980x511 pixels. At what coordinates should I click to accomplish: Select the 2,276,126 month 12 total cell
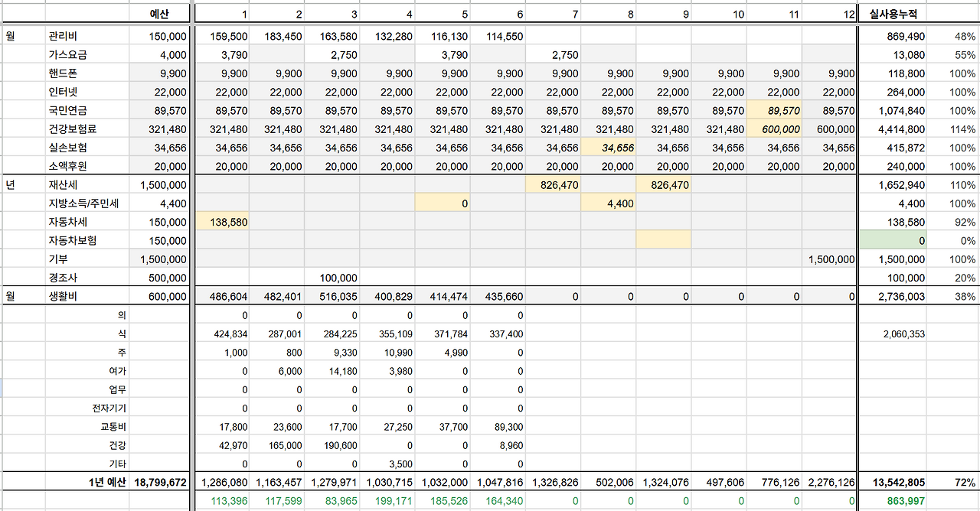point(829,482)
